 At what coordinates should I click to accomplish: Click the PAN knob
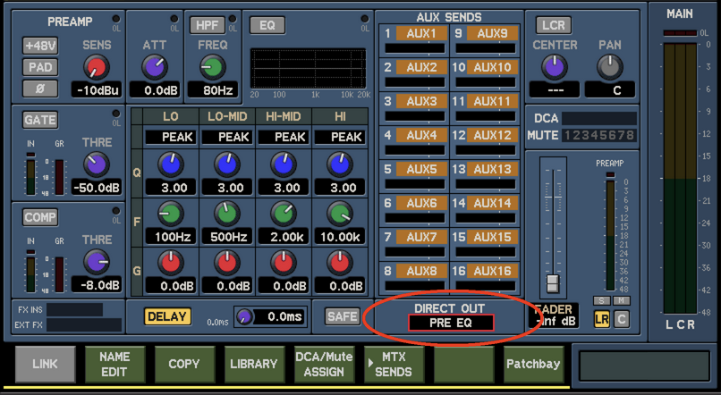[610, 67]
